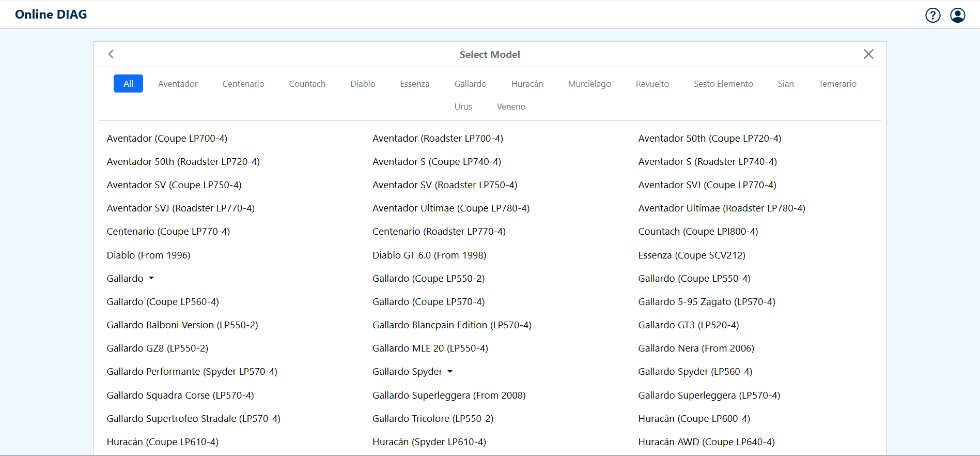This screenshot has height=456, width=980.
Task: Filter models by Huracán tab
Action: point(527,84)
